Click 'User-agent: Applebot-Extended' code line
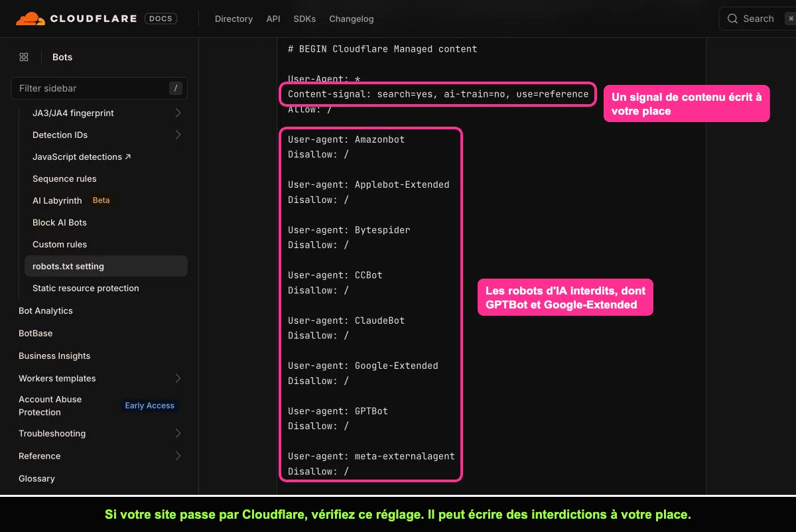The width and height of the screenshot is (796, 532). pos(368,185)
